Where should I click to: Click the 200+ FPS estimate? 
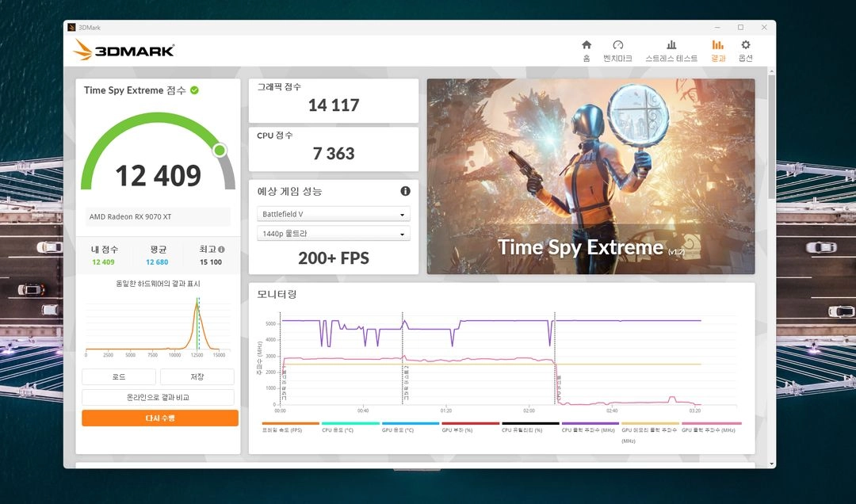334,258
